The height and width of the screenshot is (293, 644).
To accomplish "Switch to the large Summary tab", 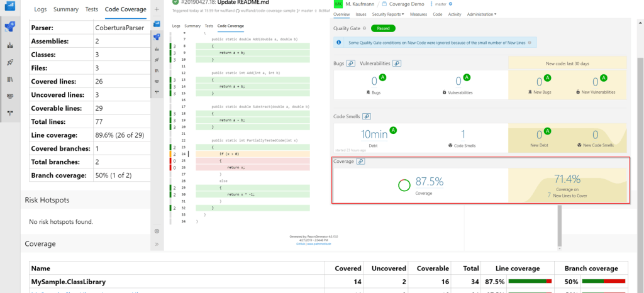I will tap(65, 9).
